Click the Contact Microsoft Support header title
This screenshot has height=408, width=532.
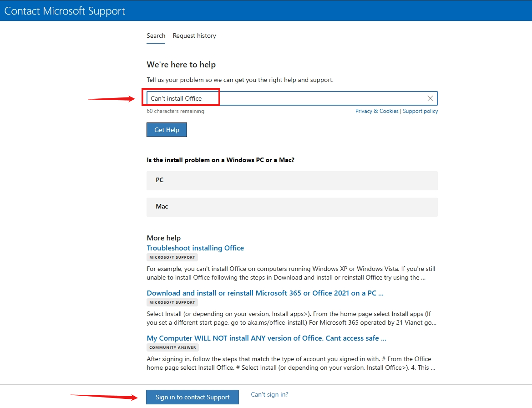pos(65,11)
